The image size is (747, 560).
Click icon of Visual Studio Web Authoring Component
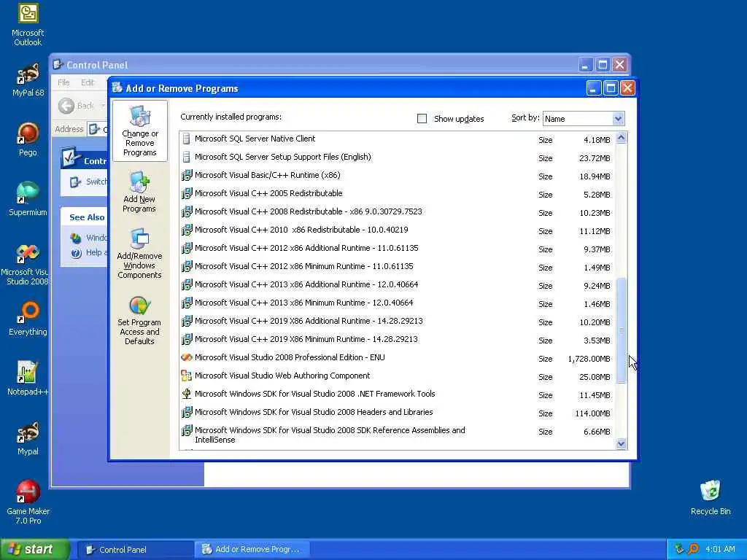coord(186,376)
